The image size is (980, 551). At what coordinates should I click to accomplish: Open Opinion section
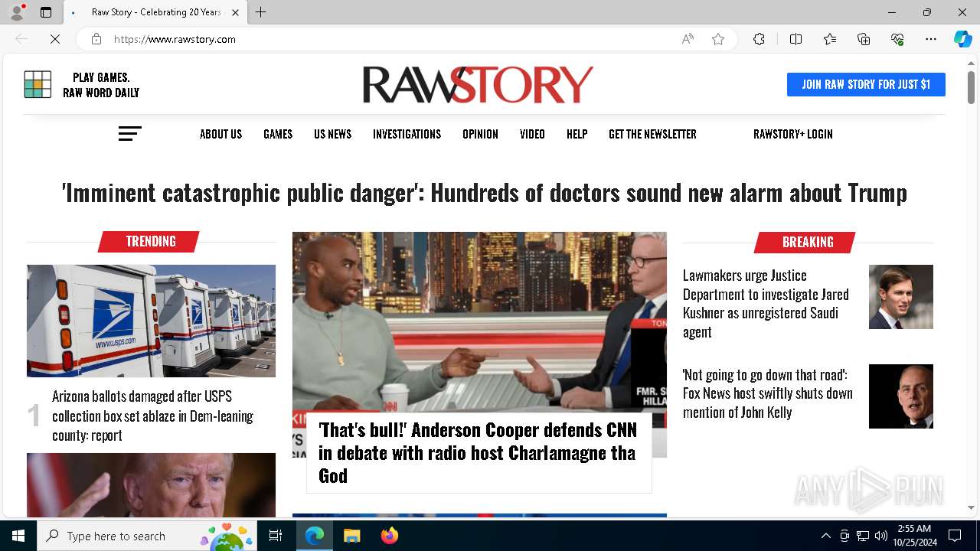[x=480, y=134]
